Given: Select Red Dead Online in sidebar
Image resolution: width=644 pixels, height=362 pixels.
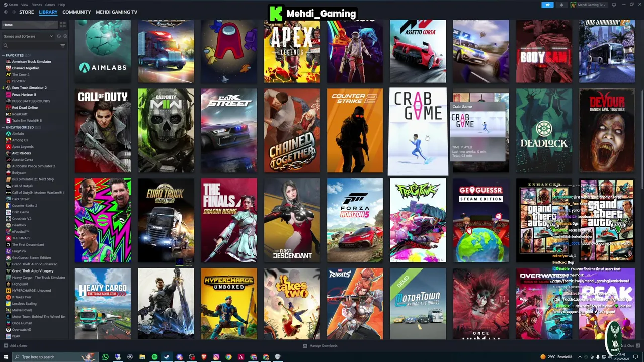Looking at the screenshot, I should [25, 108].
